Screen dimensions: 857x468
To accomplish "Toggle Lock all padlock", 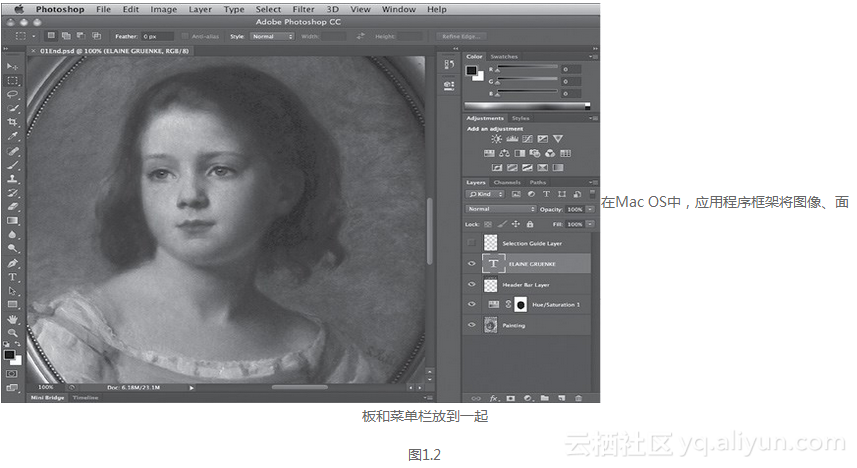I will pos(530,224).
